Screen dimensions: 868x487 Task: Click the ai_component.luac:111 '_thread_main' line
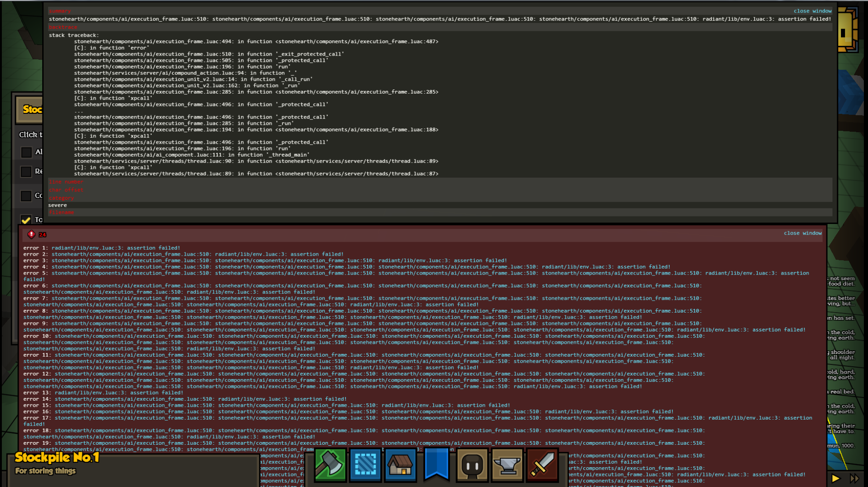192,155
